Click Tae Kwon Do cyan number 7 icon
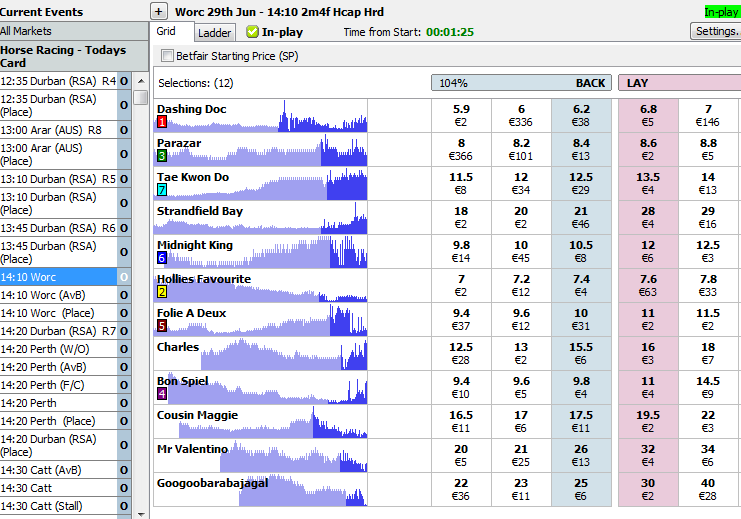This screenshot has width=741, height=519. point(162,190)
